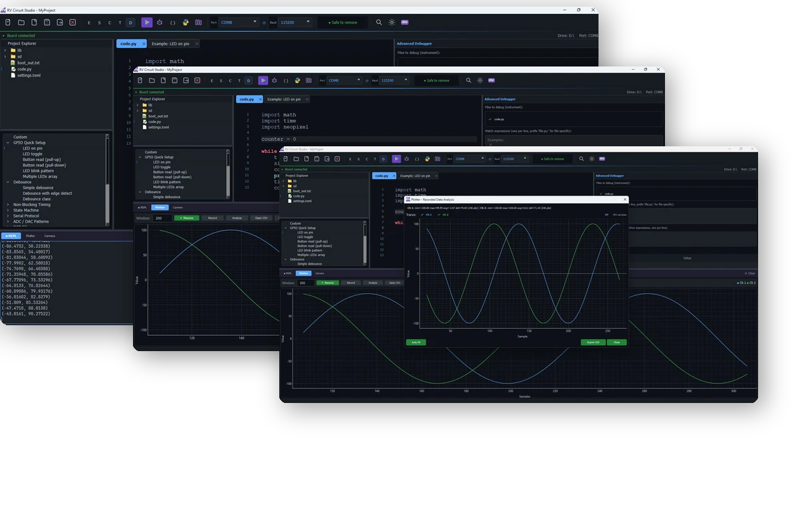Select the Plotter tab in middle window
798x532 pixels.
coord(160,207)
